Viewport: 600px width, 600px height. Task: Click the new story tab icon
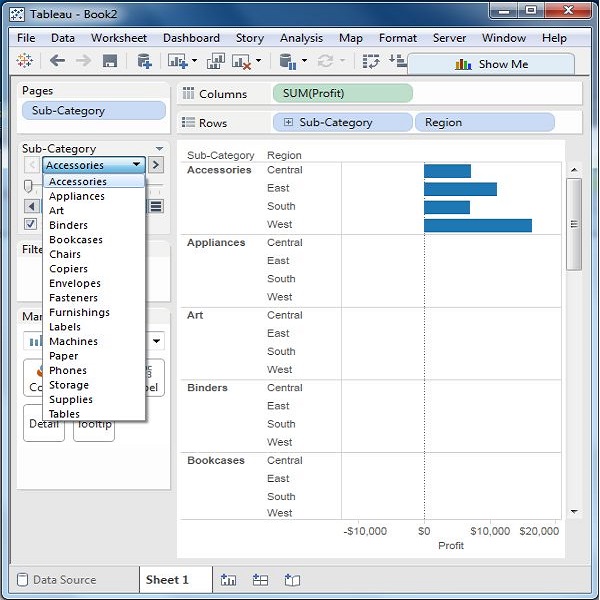[x=292, y=580]
